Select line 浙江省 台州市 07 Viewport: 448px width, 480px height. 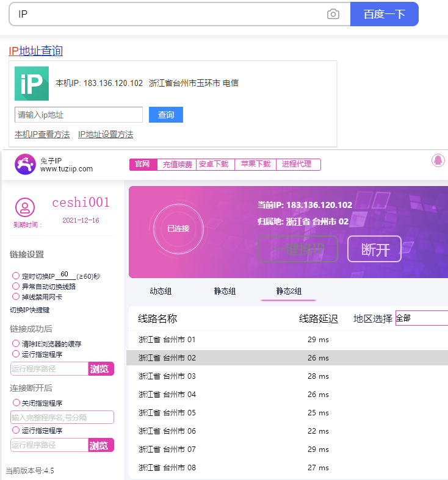pyautogui.click(x=287, y=450)
